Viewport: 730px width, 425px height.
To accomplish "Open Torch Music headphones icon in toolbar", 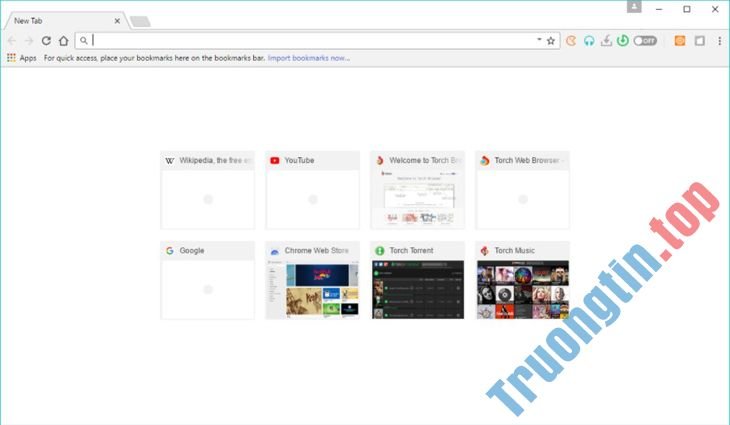I will [589, 41].
